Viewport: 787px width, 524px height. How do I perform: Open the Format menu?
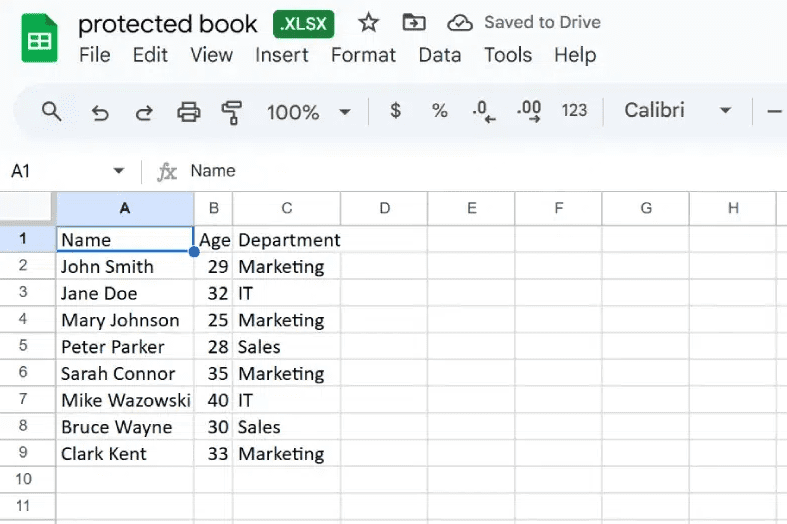(363, 55)
